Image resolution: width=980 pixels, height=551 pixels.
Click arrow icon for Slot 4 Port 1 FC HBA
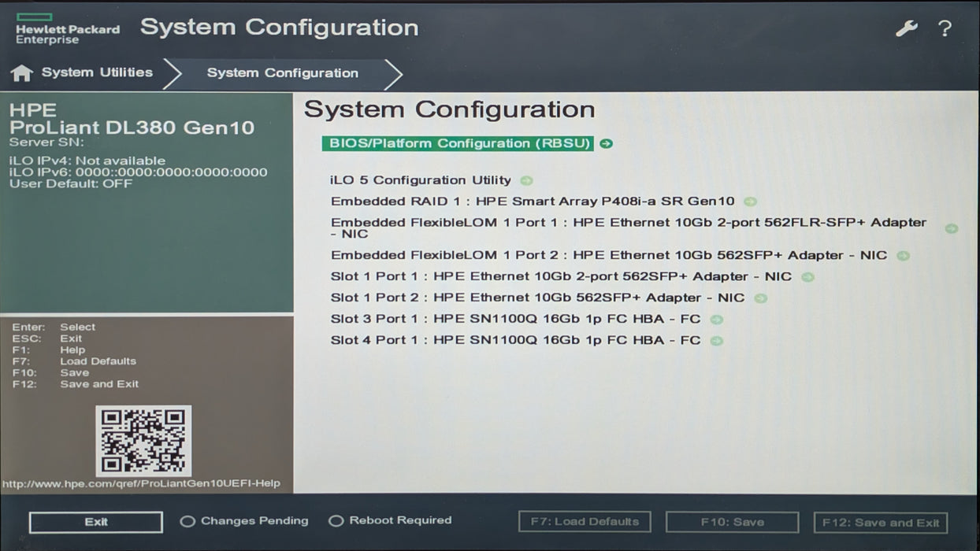[x=716, y=341]
